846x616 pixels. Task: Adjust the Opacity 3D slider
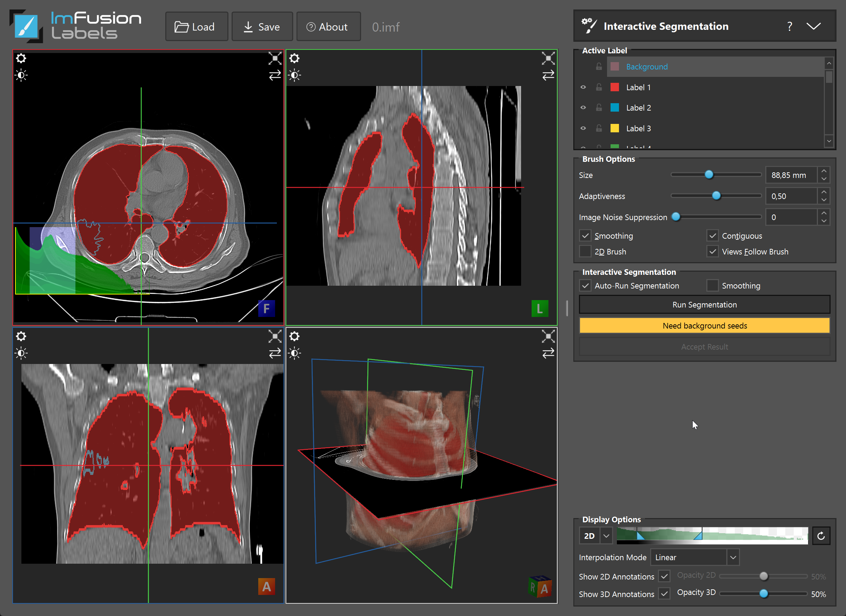(x=763, y=593)
